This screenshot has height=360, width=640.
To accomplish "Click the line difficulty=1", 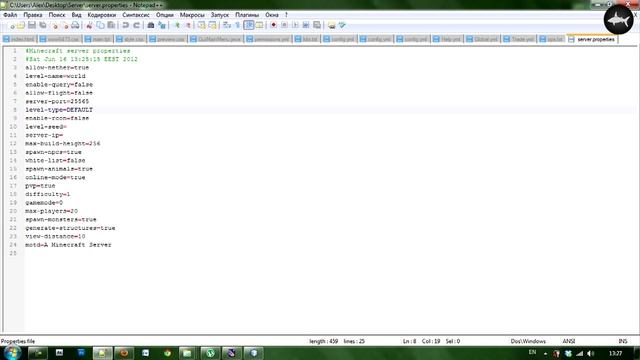I will pyautogui.click(x=48, y=194).
